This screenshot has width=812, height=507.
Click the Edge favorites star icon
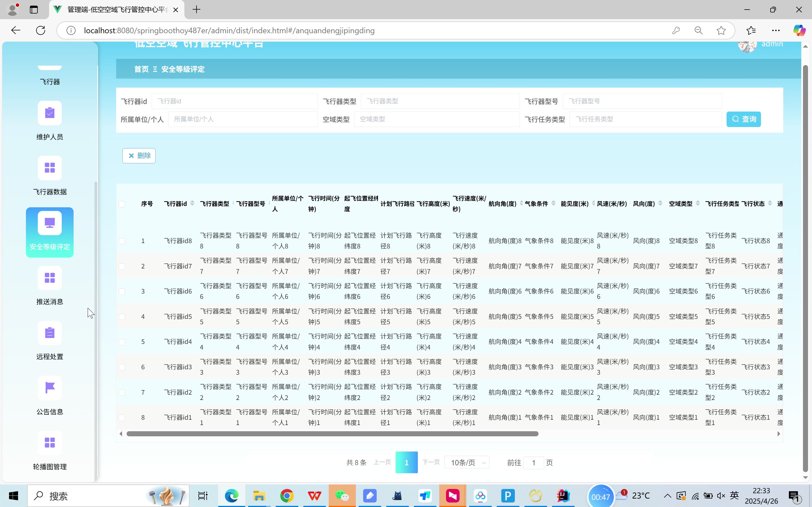721,30
